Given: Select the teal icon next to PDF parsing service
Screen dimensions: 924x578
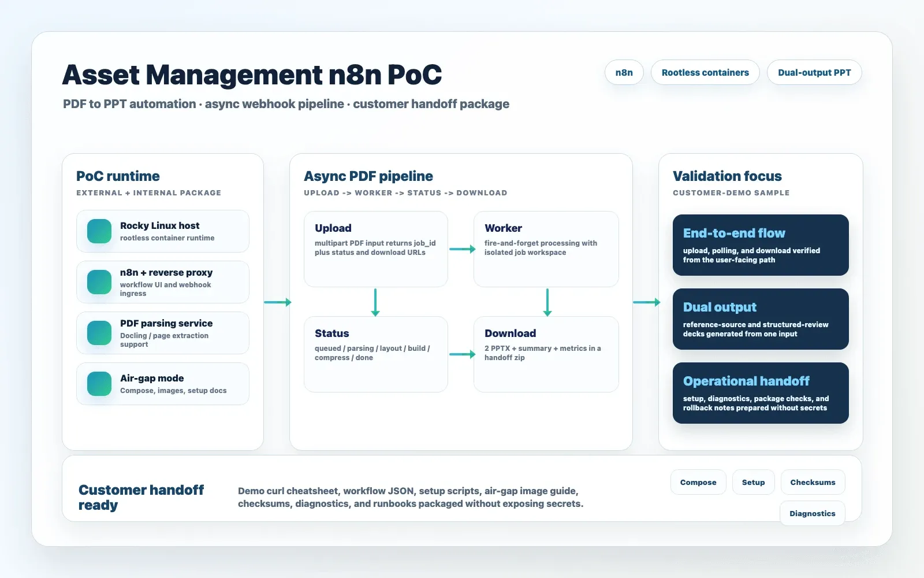Looking at the screenshot, I should click(x=99, y=333).
